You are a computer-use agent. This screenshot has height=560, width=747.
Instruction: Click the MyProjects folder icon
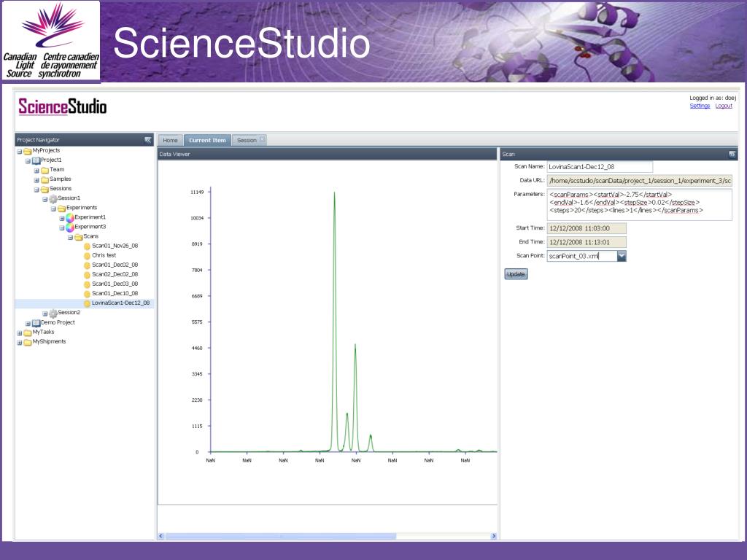(28, 151)
